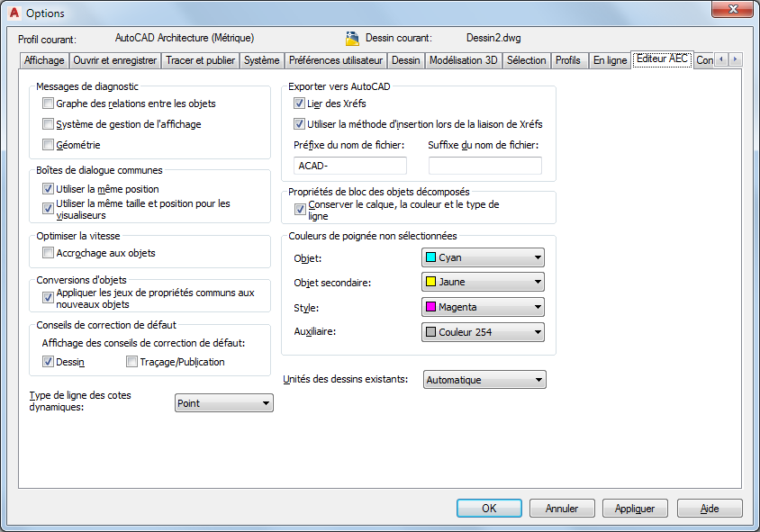
Task: Open the Objet grip color dropdown
Action: 483,257
